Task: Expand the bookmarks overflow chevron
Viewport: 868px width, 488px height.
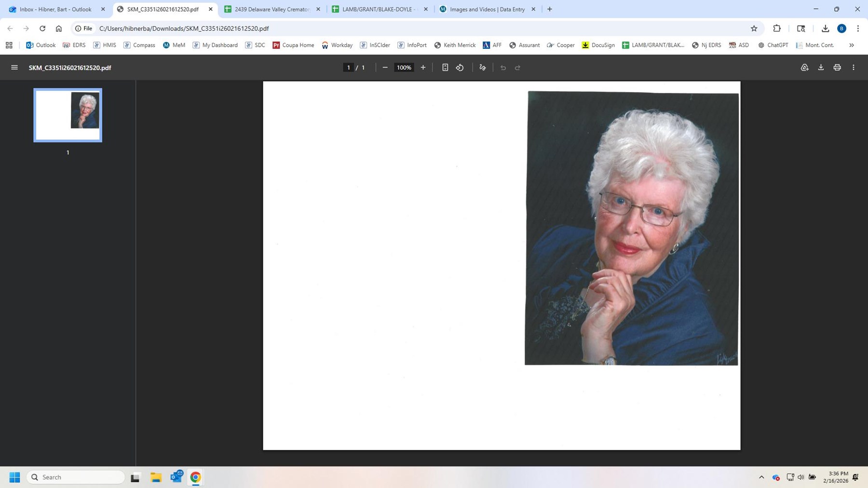Action: 852,45
